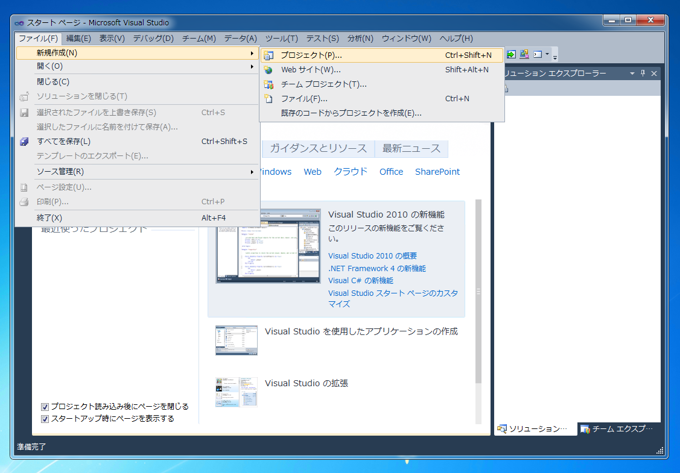
Task: Open the ヘルプ(H) menu
Action: tap(456, 39)
